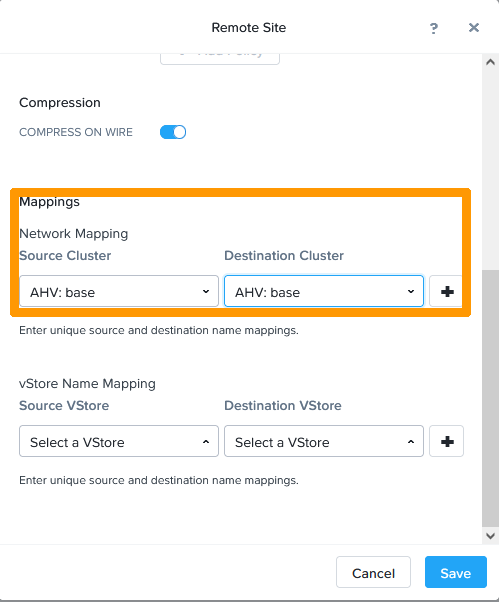Click the Cancel button
Image resolution: width=499 pixels, height=602 pixels.
click(x=373, y=572)
